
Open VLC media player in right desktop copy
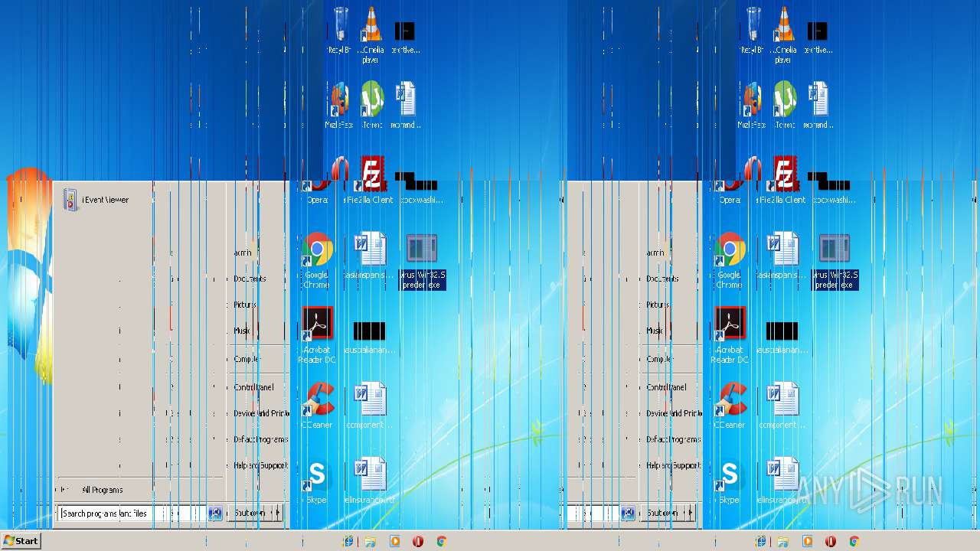pyautogui.click(x=784, y=35)
